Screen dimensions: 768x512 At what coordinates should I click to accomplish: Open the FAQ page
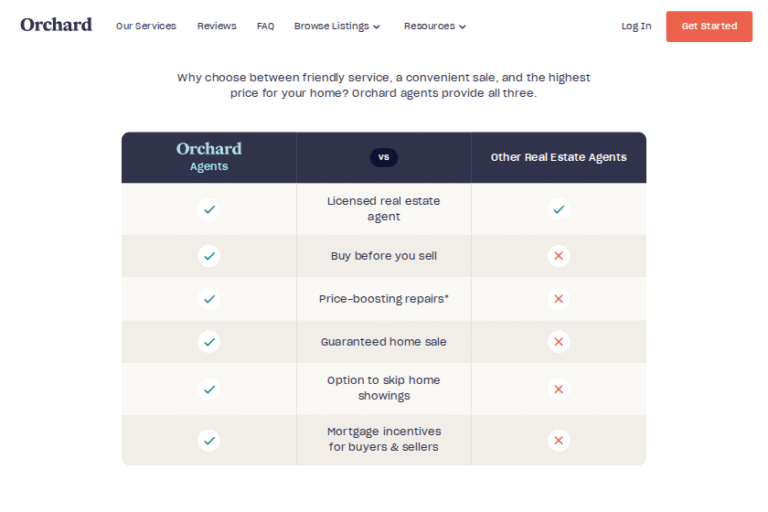point(265,26)
